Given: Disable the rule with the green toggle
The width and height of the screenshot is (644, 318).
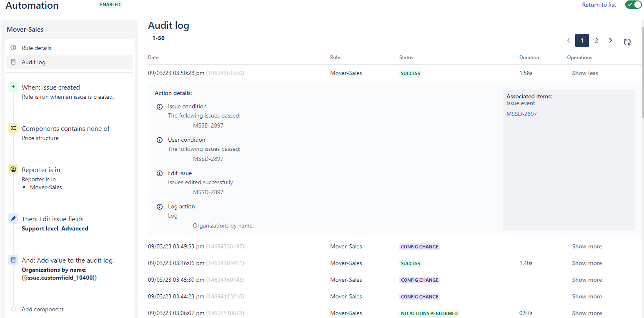Looking at the screenshot, I should pos(633,5).
